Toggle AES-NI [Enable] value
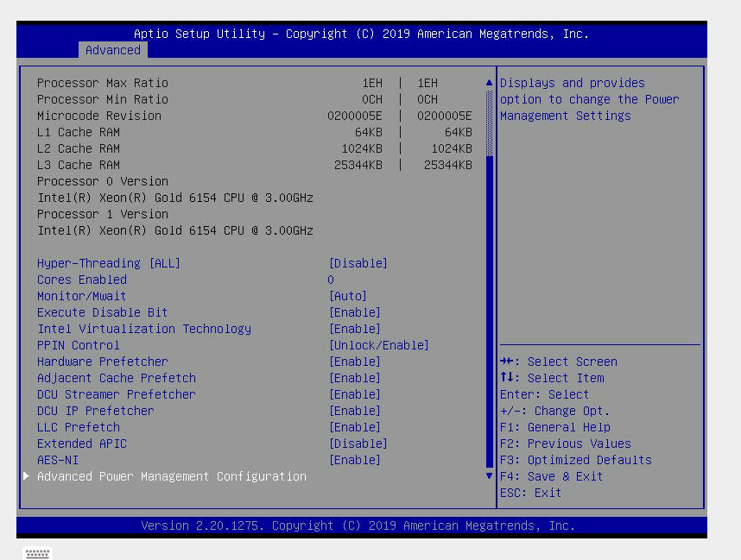Screen dimensions: 741x560 355,461
